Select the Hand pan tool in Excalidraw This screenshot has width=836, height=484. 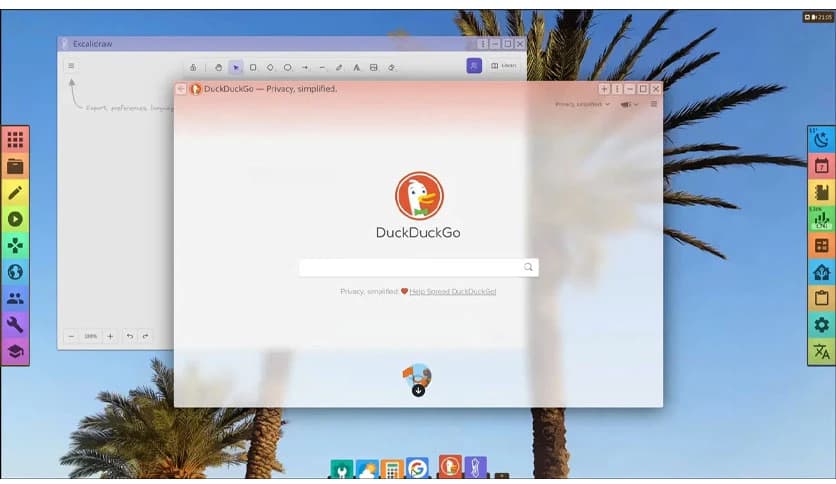219,68
